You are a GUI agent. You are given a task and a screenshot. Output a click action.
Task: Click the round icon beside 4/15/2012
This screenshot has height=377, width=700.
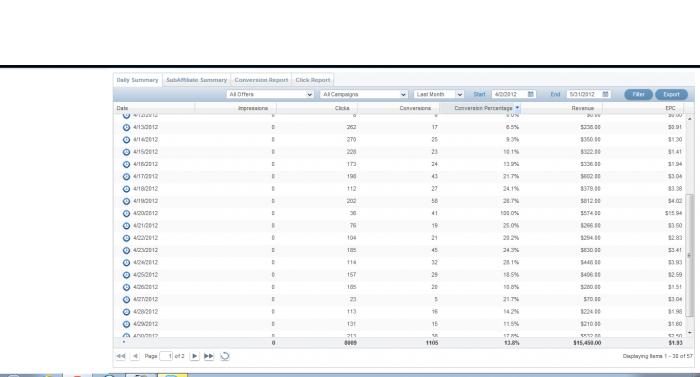click(126, 152)
